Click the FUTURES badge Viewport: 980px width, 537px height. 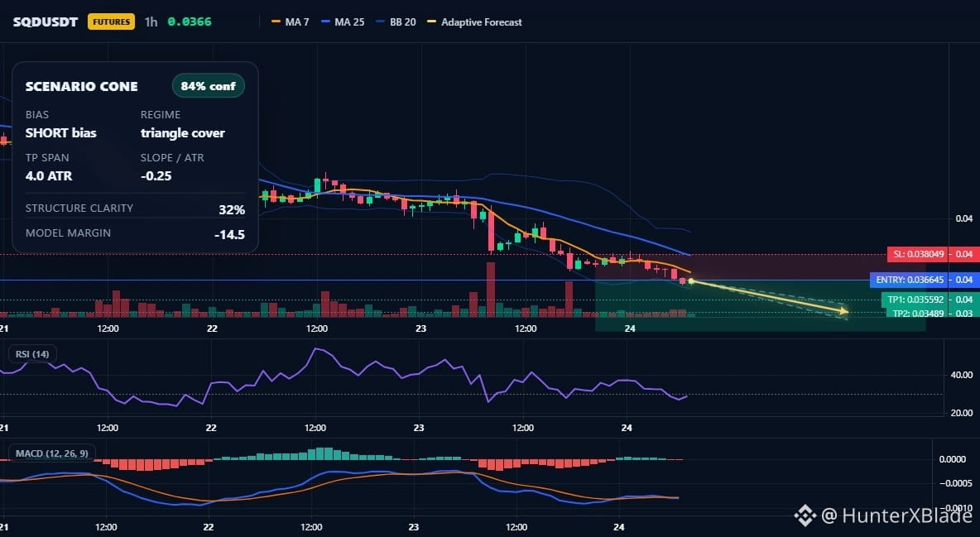[x=111, y=22]
